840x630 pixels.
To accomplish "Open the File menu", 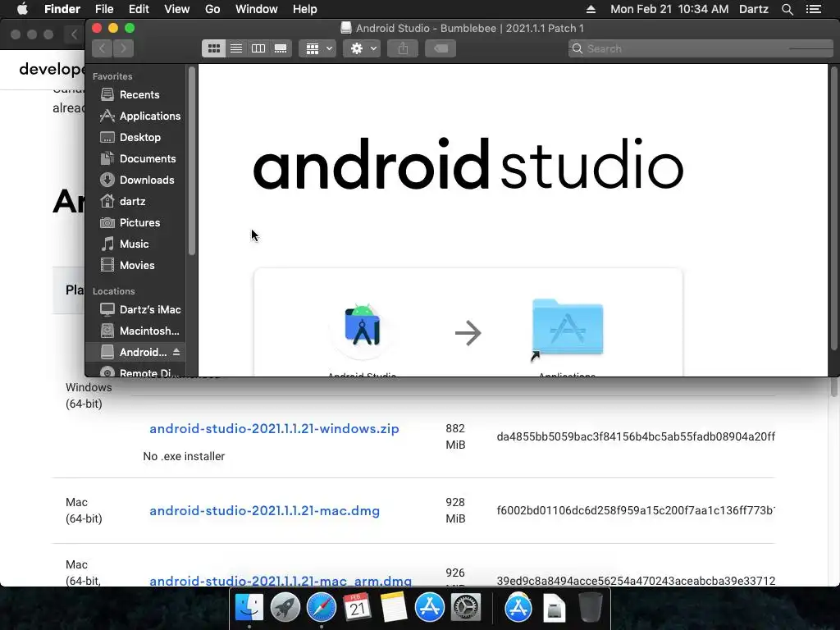I will click(x=104, y=9).
